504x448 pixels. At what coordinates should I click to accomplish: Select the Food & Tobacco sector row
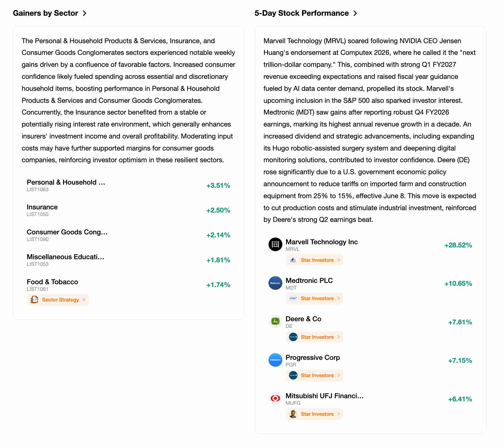[129, 285]
